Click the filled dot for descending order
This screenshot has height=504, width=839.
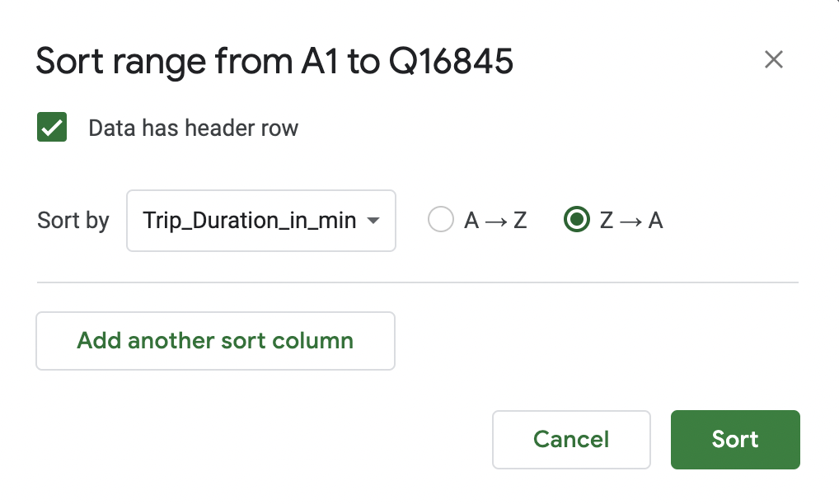(577, 220)
